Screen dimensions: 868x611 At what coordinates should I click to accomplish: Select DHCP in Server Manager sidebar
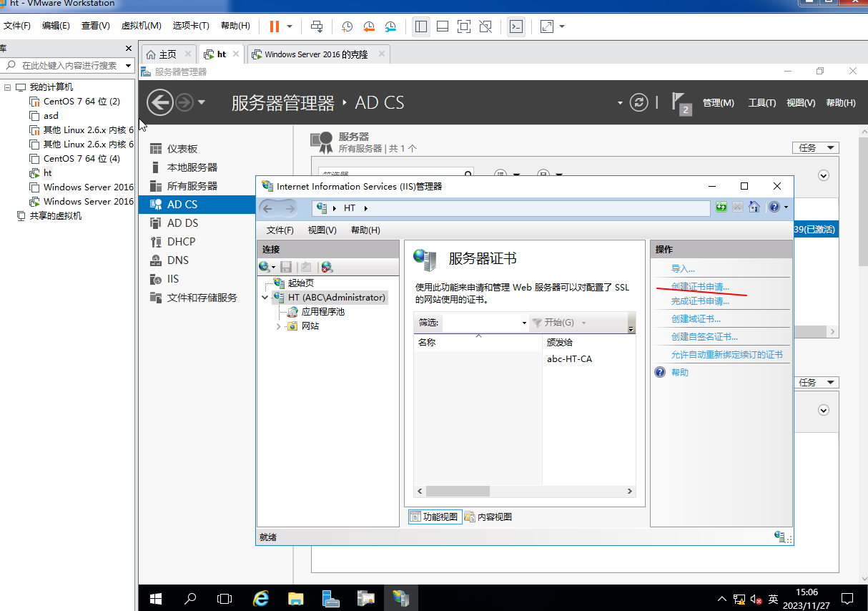(182, 242)
